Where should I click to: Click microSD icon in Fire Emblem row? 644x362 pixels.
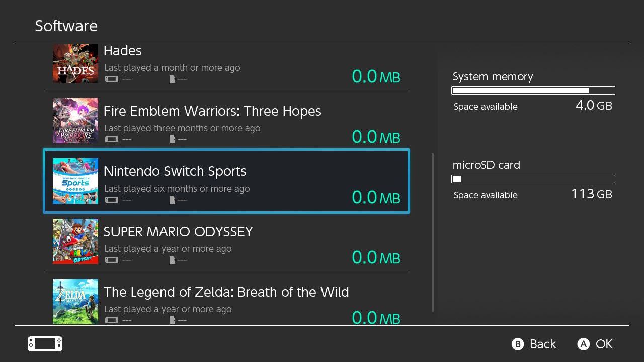tap(172, 139)
